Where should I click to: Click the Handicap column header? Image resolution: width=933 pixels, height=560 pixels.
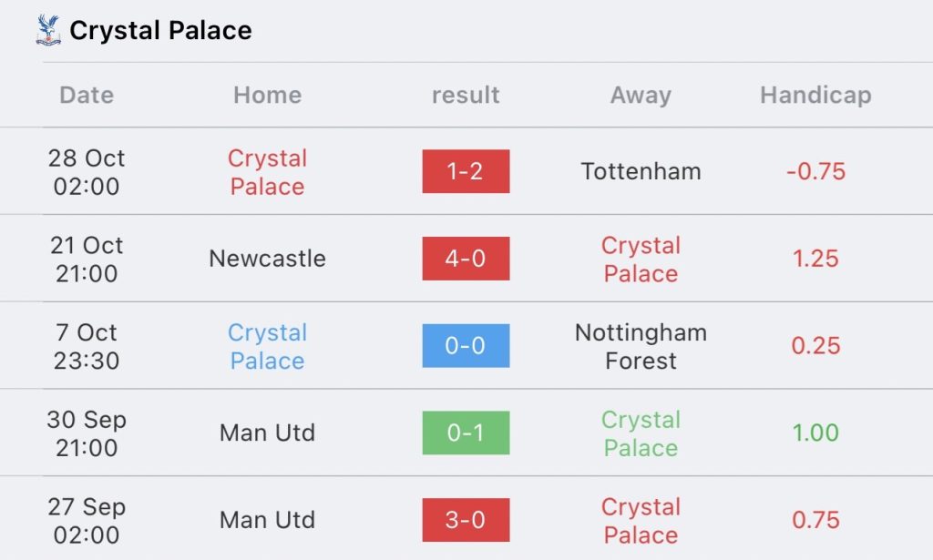click(x=815, y=95)
